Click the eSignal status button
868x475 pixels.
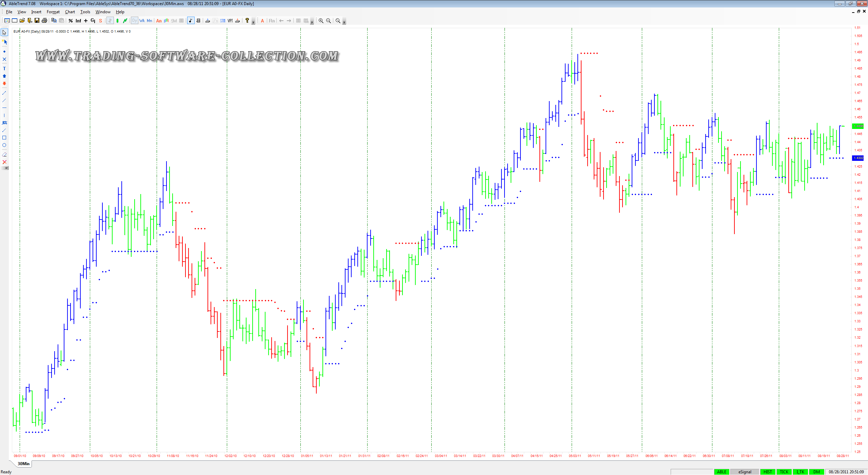click(x=745, y=472)
